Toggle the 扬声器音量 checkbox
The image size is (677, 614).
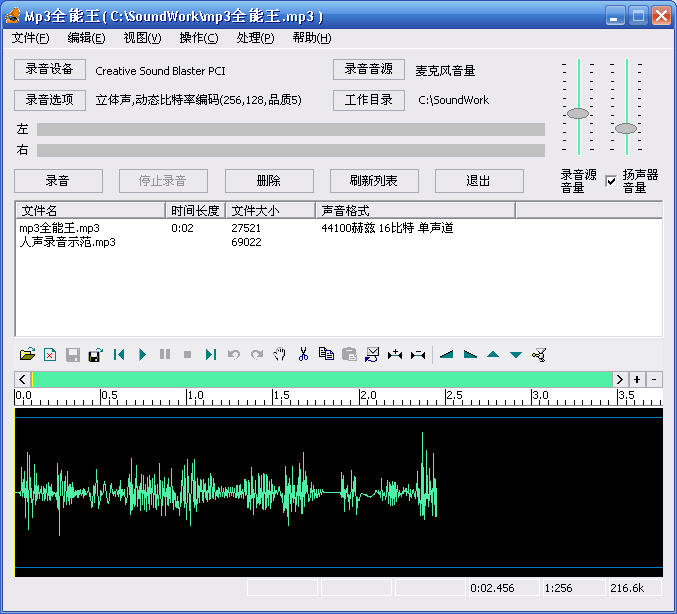click(x=611, y=181)
